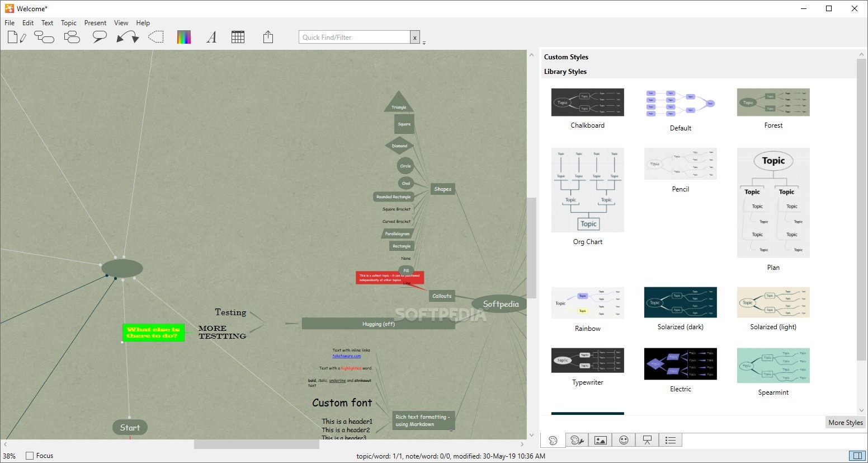Select the Softpedia central topic
Image resolution: width=868 pixels, height=463 pixels.
pos(501,304)
